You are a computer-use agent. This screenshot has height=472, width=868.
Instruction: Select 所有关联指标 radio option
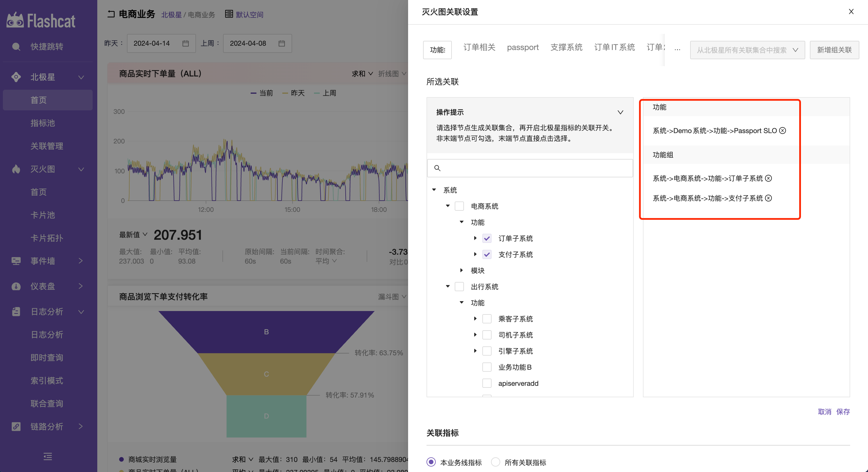[495, 462]
